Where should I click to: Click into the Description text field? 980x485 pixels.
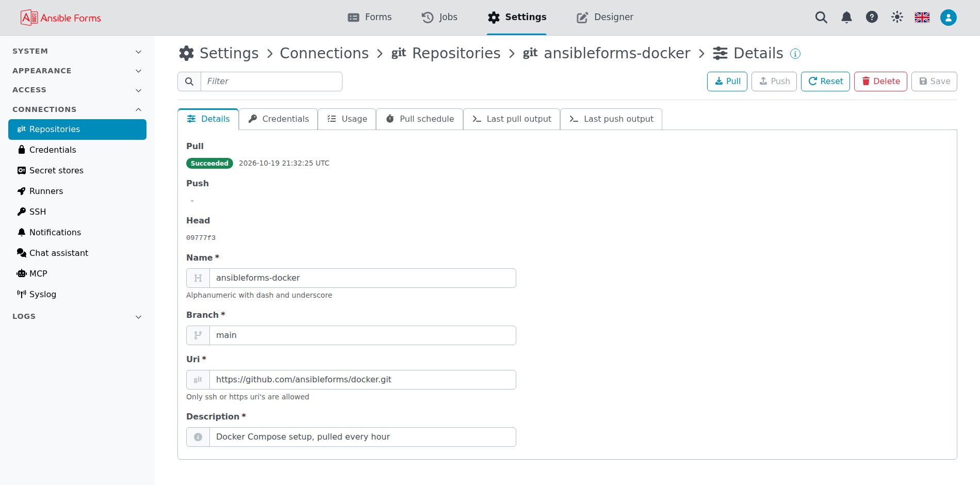pyautogui.click(x=363, y=437)
